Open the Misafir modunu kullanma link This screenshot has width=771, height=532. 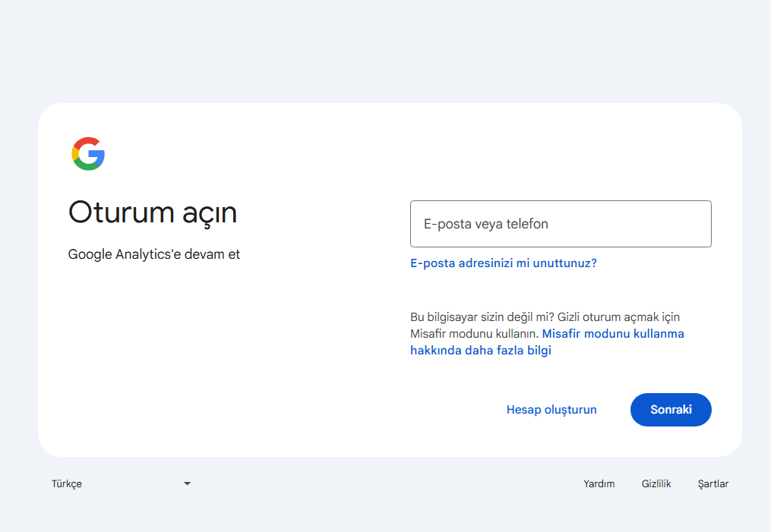(612, 334)
